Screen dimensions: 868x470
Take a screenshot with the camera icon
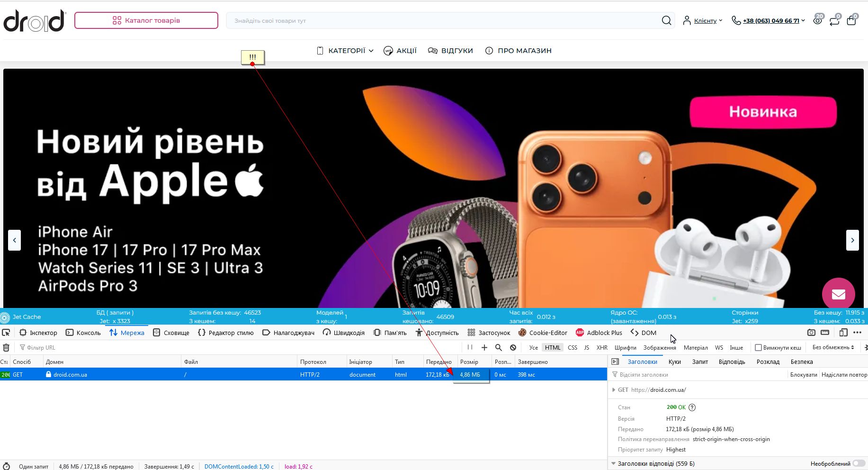click(x=811, y=333)
